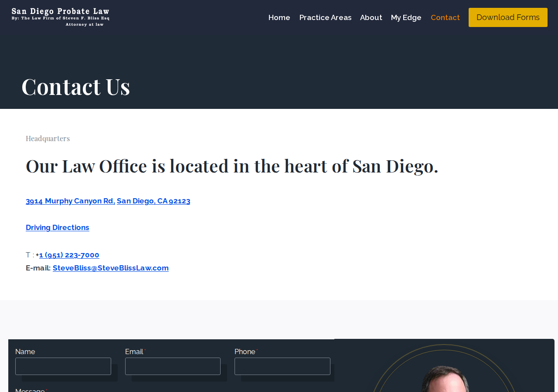Screen dimensions: 558x392
Task: Open the Driving Directions link
Action: [58, 227]
